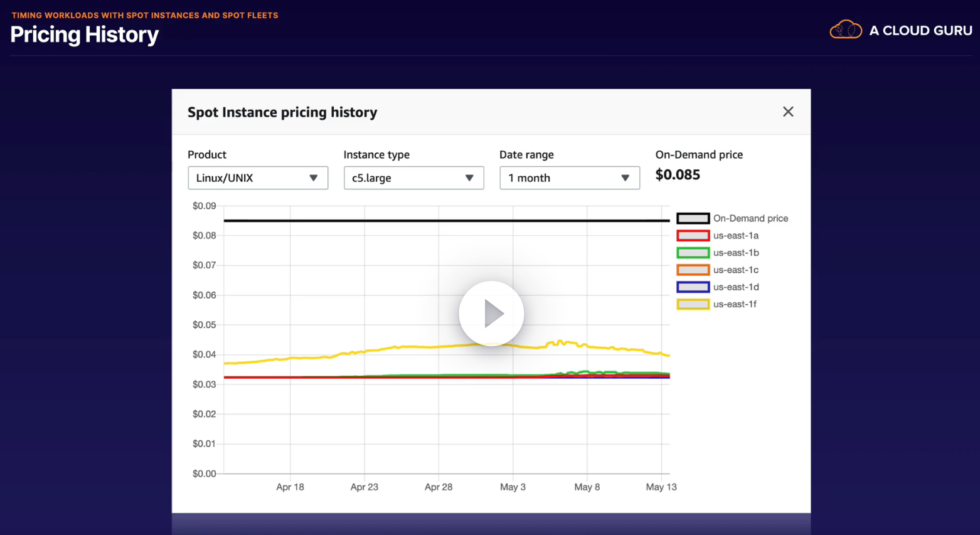Screen dimensions: 980x535
Task: Click the A Cloud Guru brand text
Action: point(920,30)
